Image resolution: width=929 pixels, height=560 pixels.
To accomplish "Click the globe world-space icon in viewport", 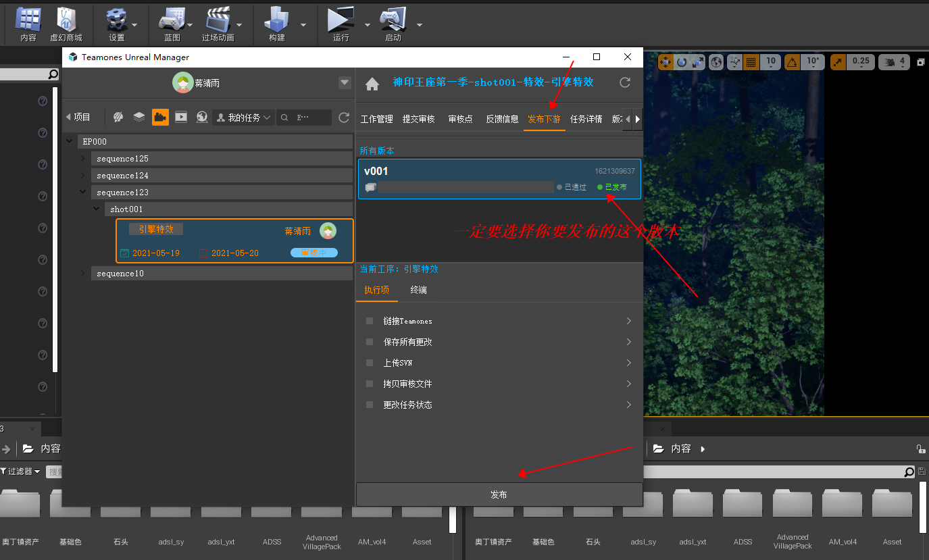I will click(x=716, y=62).
